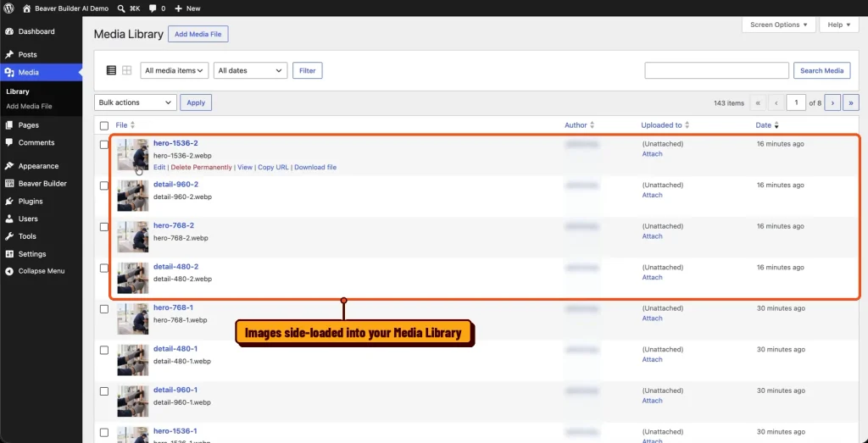The image size is (868, 443).
Task: Sort by Uploaded to column
Action: coord(665,125)
